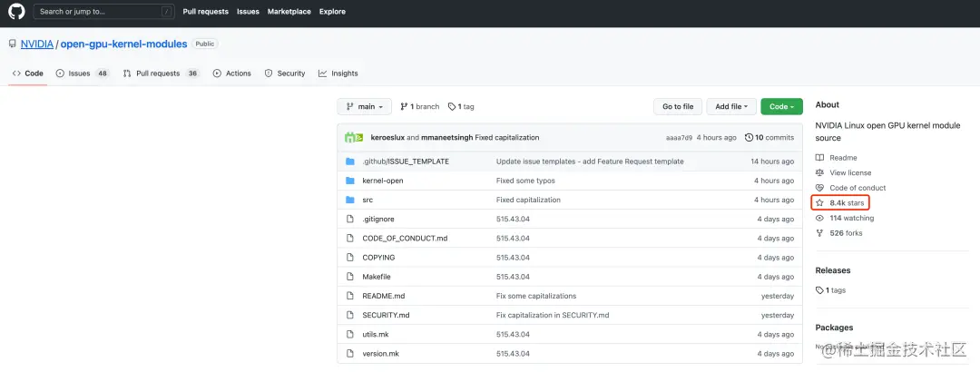980x372 pixels.
Task: Open the .gitignore file
Action: pyautogui.click(x=378, y=220)
